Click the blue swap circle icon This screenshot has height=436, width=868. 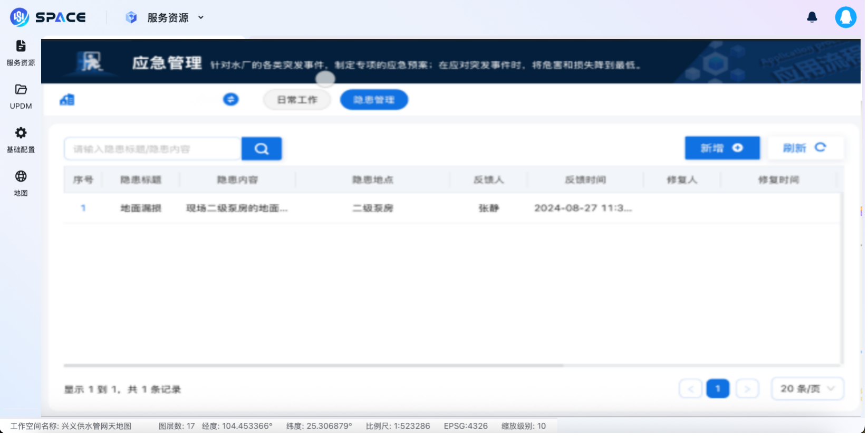tap(231, 99)
